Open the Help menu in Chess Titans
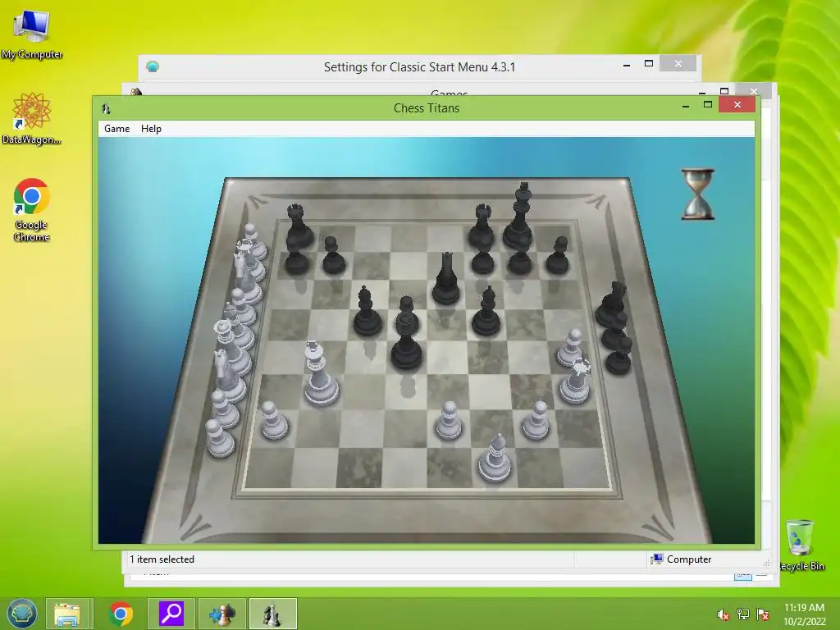 (x=151, y=129)
